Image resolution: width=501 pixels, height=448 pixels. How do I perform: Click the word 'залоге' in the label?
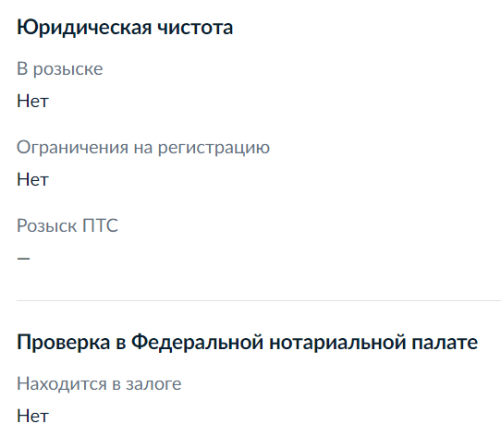coord(153,384)
